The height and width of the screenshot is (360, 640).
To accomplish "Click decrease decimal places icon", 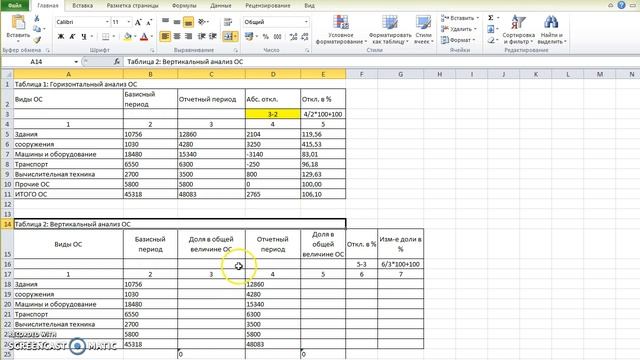I will [x=304, y=37].
